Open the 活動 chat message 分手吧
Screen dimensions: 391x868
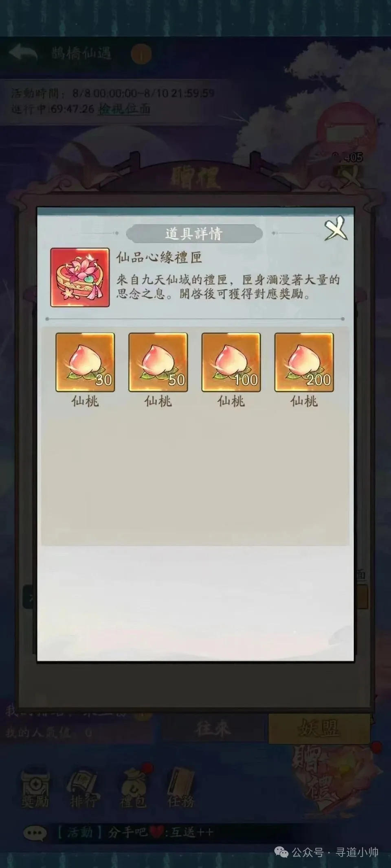(x=134, y=833)
